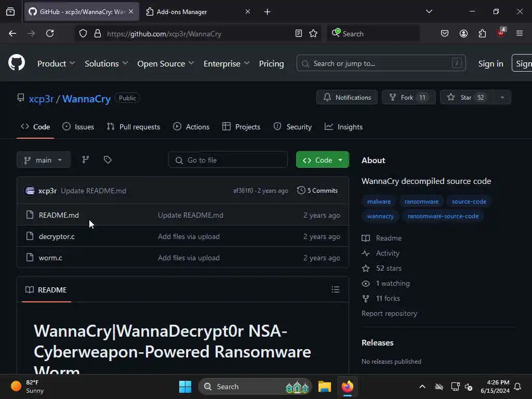Close the Add-ons Manager tab
This screenshot has width=532, height=399.
point(248,11)
